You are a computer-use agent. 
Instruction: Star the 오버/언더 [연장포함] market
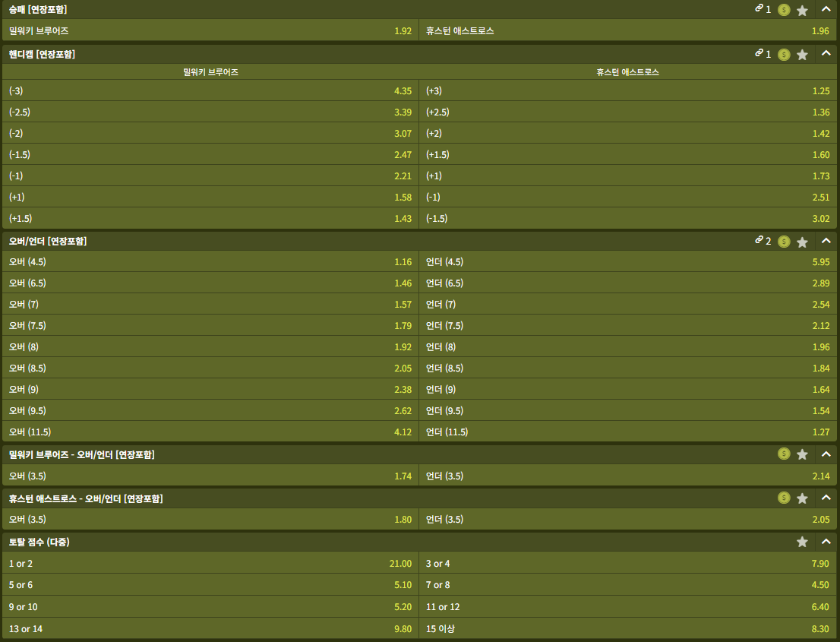802,242
